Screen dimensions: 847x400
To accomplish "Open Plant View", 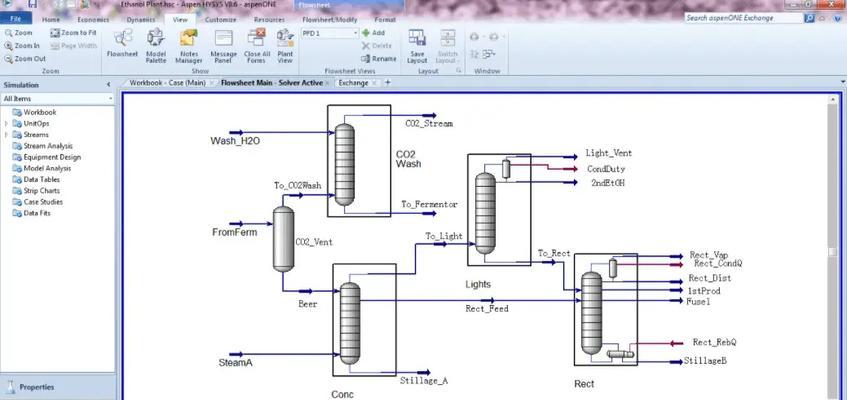I will tap(285, 46).
